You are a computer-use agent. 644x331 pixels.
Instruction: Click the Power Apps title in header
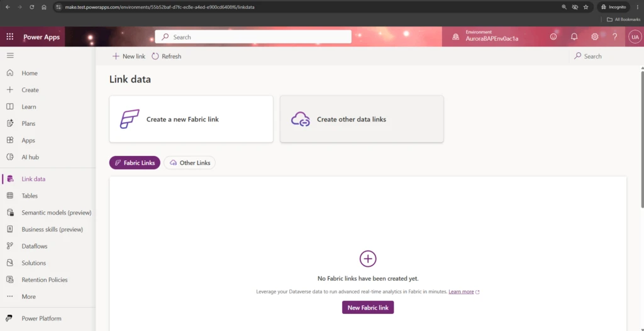point(42,37)
